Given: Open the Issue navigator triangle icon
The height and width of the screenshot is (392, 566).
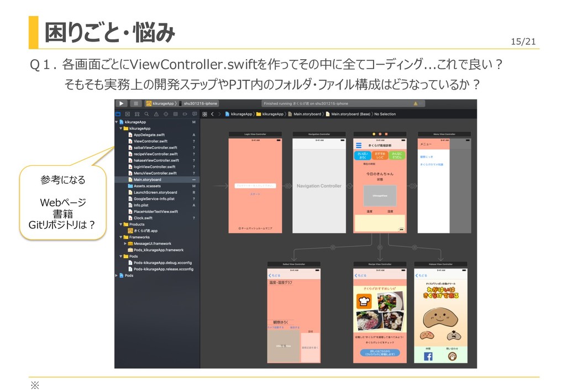Looking at the screenshot, I should coord(156,114).
